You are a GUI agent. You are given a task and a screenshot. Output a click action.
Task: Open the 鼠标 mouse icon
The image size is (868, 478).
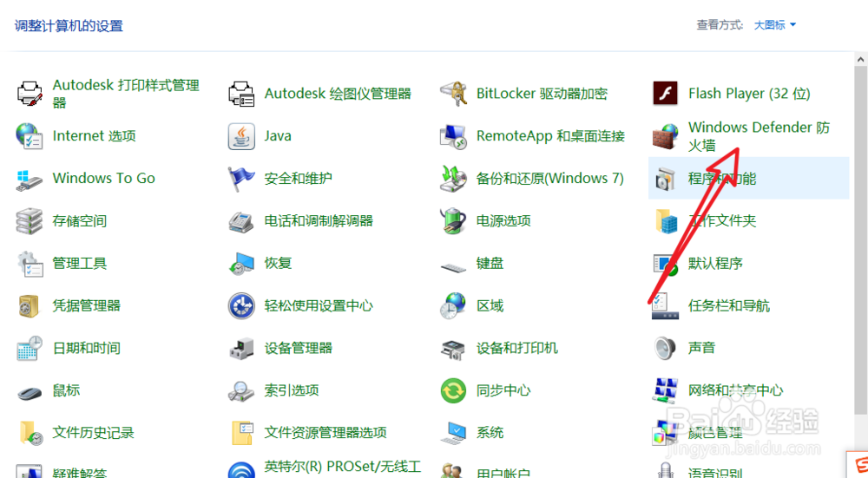pyautogui.click(x=30, y=393)
